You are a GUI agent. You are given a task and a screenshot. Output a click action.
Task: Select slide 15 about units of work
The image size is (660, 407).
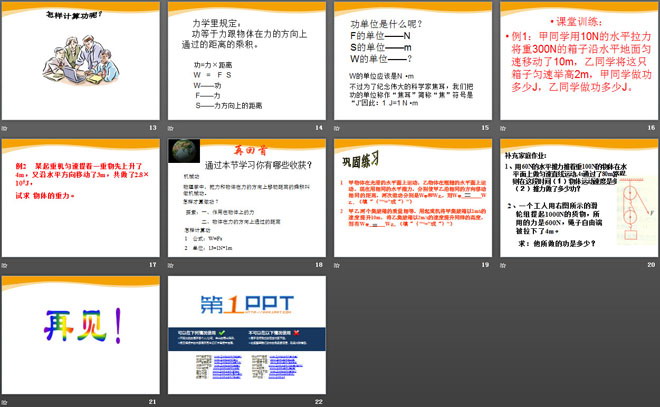click(x=411, y=60)
